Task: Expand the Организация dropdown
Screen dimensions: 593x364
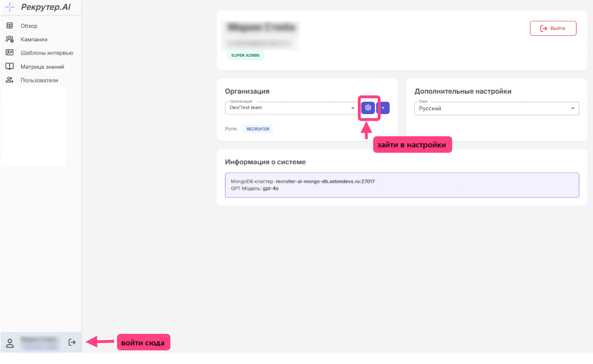Action: pos(353,108)
